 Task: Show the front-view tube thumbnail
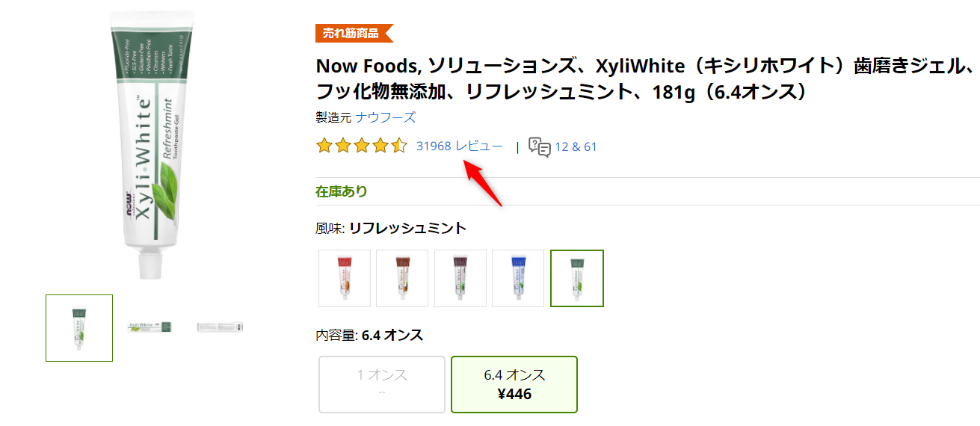pyautogui.click(x=79, y=328)
